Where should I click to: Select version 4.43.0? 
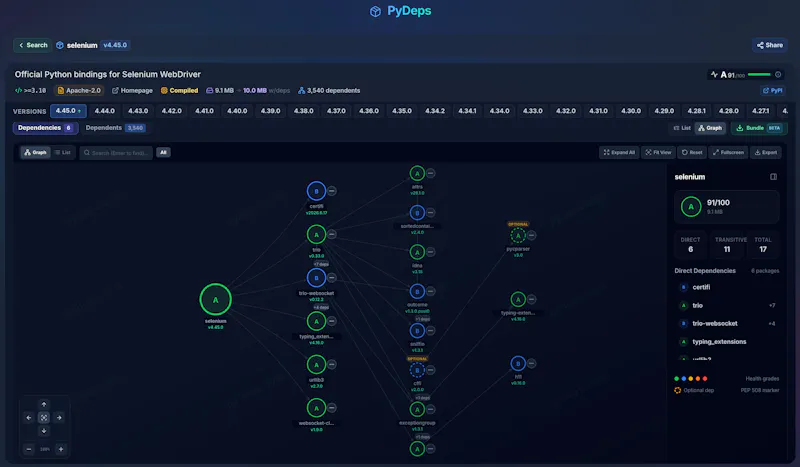click(x=138, y=111)
